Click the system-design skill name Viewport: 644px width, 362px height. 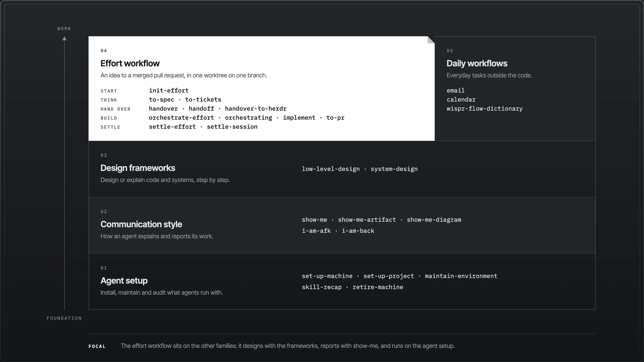(x=394, y=169)
